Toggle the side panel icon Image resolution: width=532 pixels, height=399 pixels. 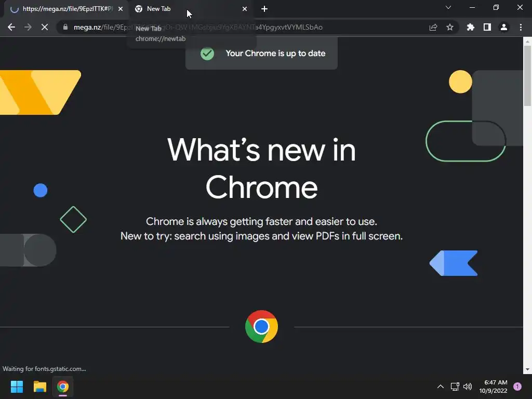[487, 27]
